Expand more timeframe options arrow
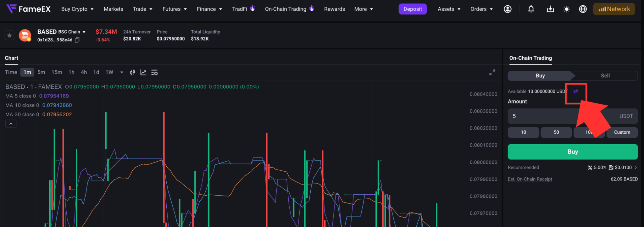 point(122,72)
